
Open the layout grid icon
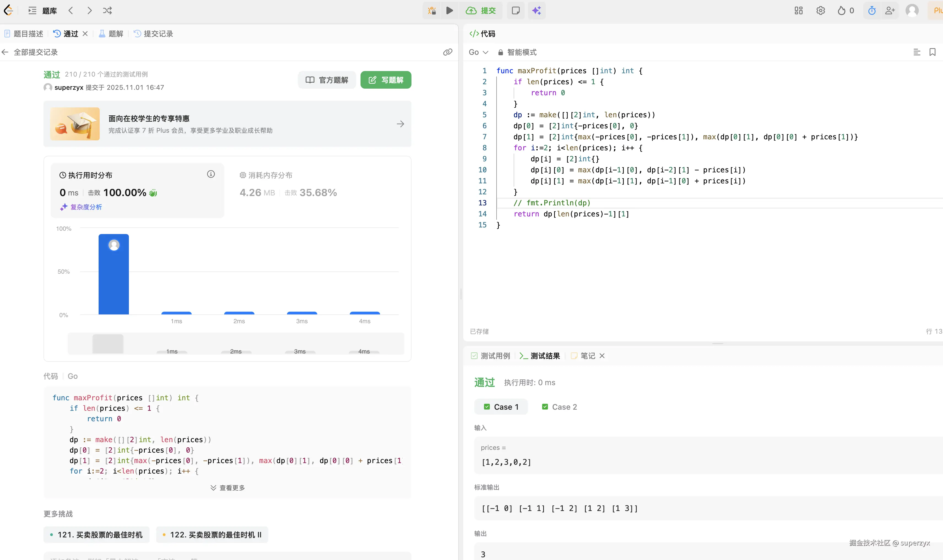click(x=798, y=10)
